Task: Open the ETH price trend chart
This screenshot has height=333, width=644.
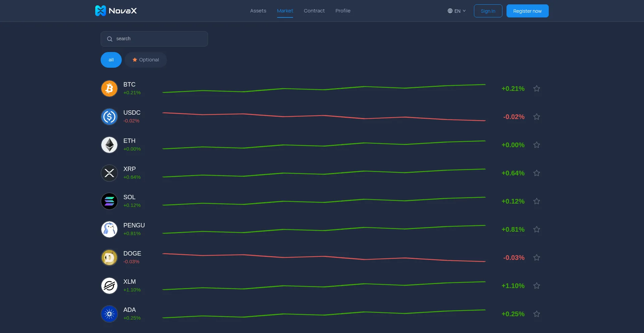Action: [x=324, y=145]
